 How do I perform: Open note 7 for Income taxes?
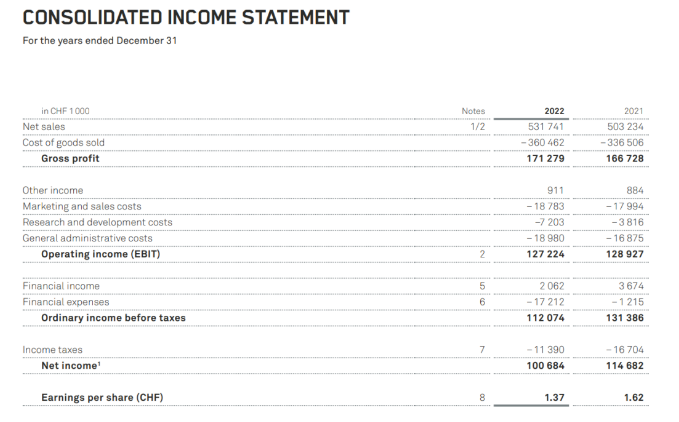coord(481,350)
